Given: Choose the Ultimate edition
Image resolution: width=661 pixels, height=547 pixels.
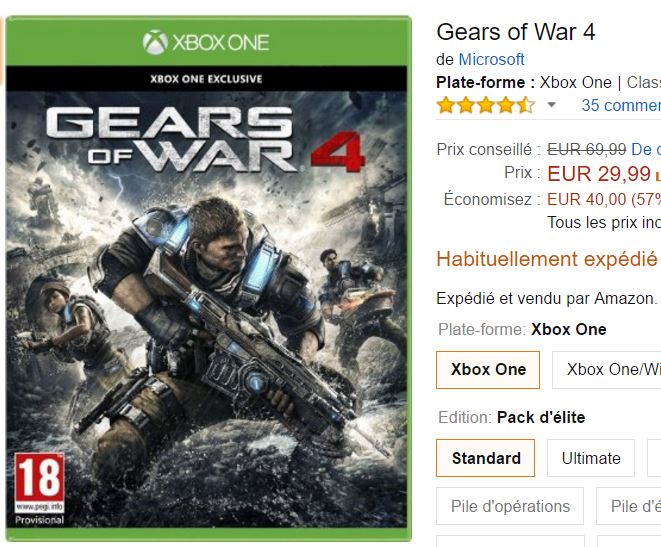Looking at the screenshot, I should 591,458.
